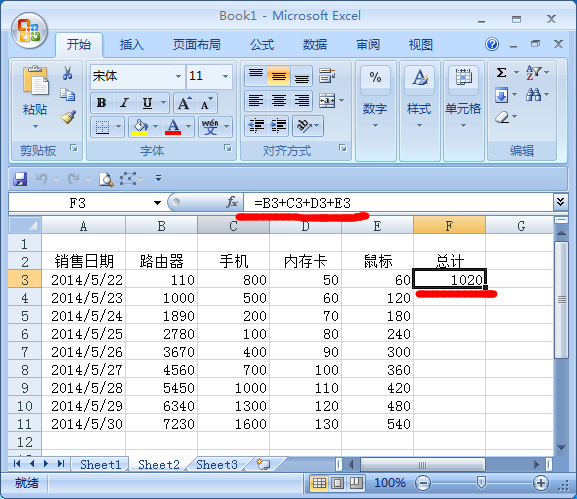The height and width of the screenshot is (499, 577).
Task: Open the Customize Quick Access Toolbar arrow
Action: click(x=159, y=178)
